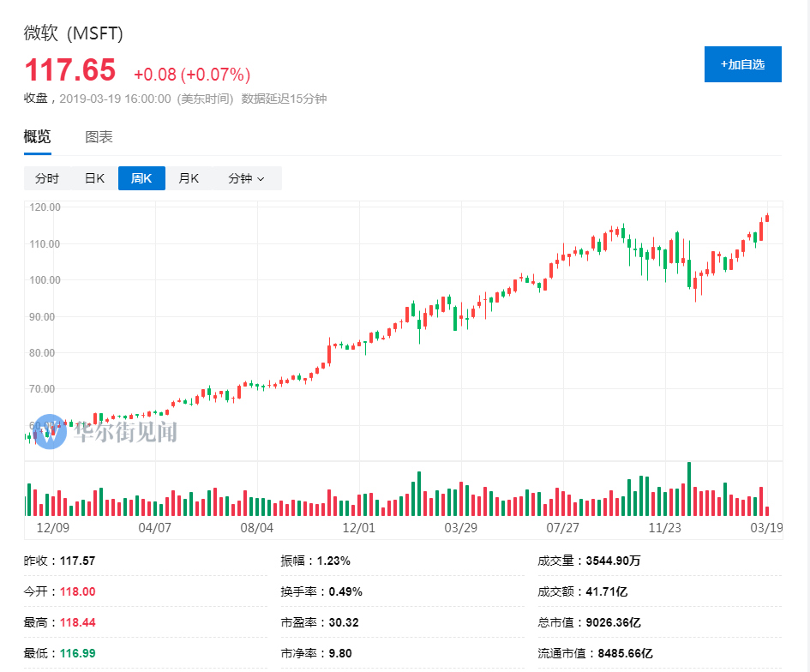Click the 昨收 value 117.57
This screenshot has height=672, width=810.
pyautogui.click(x=77, y=561)
